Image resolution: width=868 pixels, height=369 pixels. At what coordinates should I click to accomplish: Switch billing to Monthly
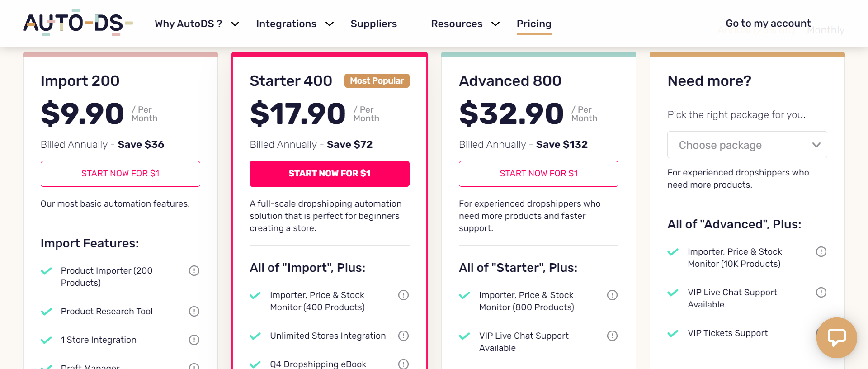[x=826, y=30]
